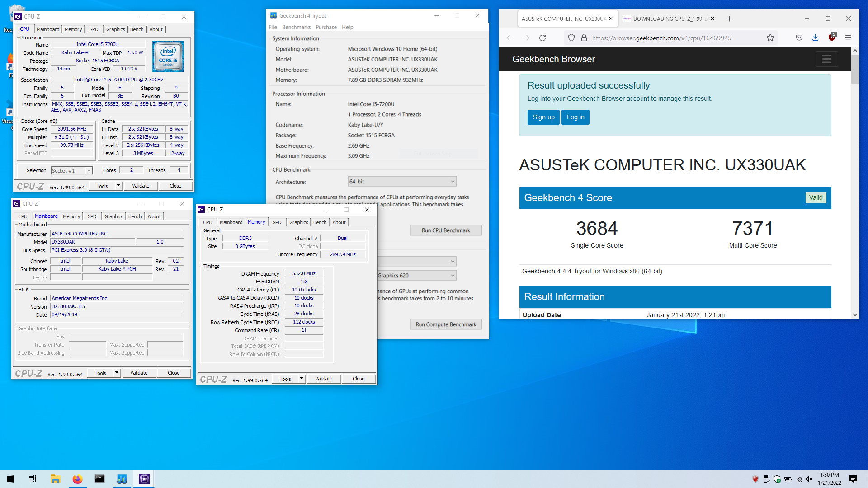
Task: Click the Valid badge on Geekbench 4 Score
Action: tap(816, 197)
